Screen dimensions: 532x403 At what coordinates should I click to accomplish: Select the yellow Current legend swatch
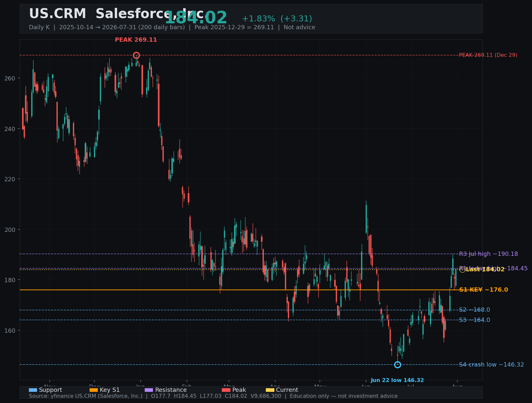270,390
